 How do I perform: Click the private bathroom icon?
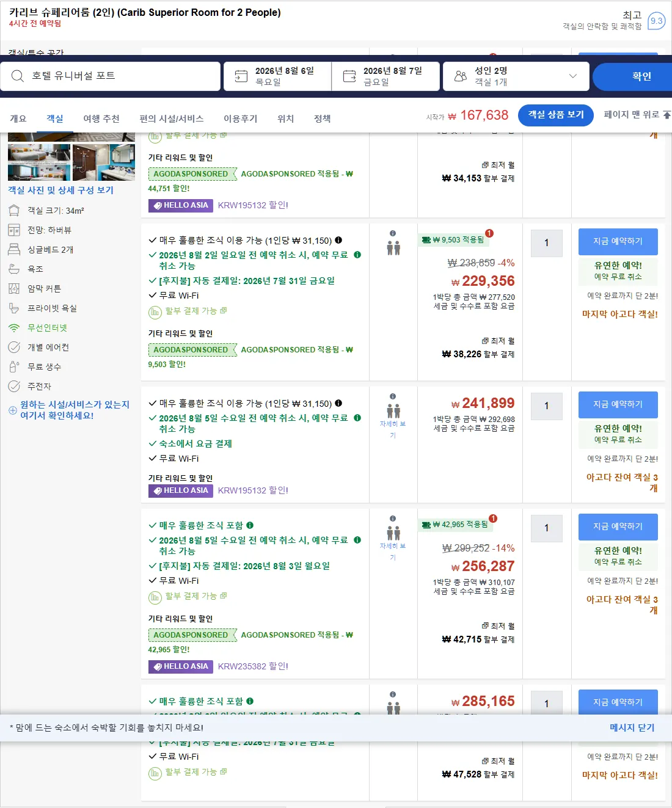tap(14, 308)
